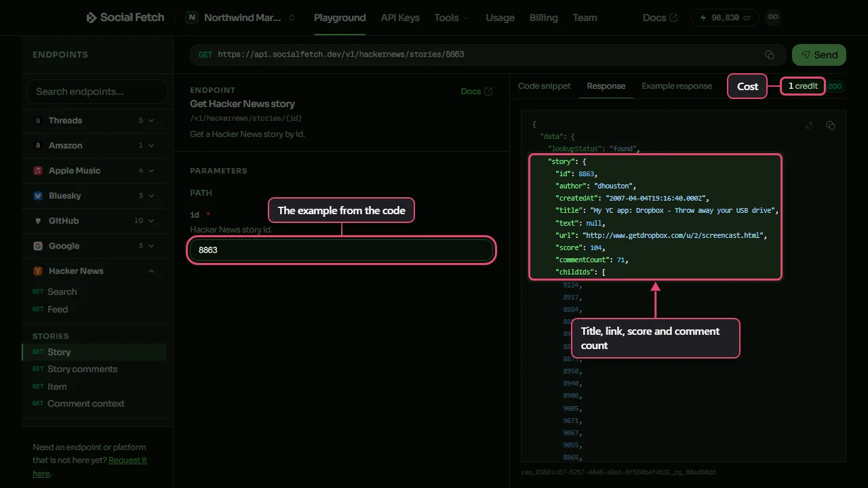Click the GitHub platform icon
This screenshot has height=488, width=868.
click(x=38, y=221)
